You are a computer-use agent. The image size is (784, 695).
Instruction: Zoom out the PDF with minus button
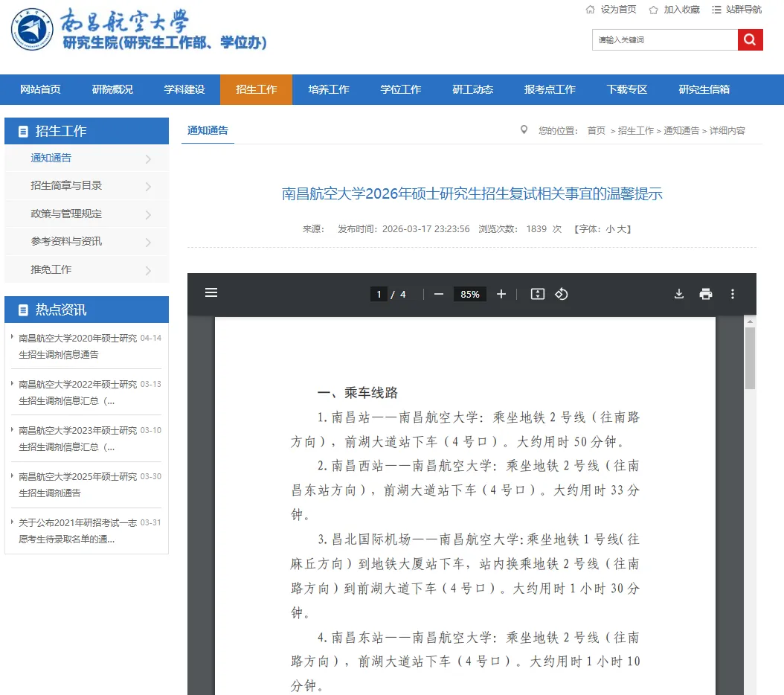439,294
